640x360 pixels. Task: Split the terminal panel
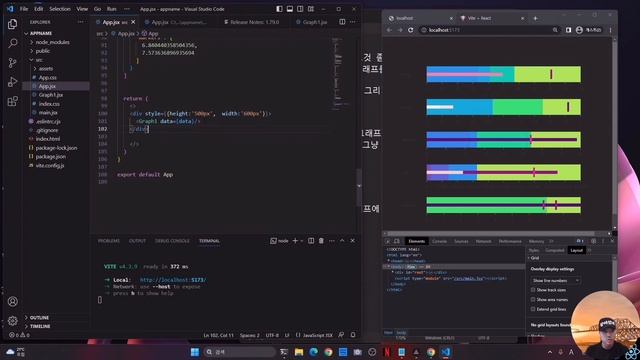pyautogui.click(x=311, y=241)
